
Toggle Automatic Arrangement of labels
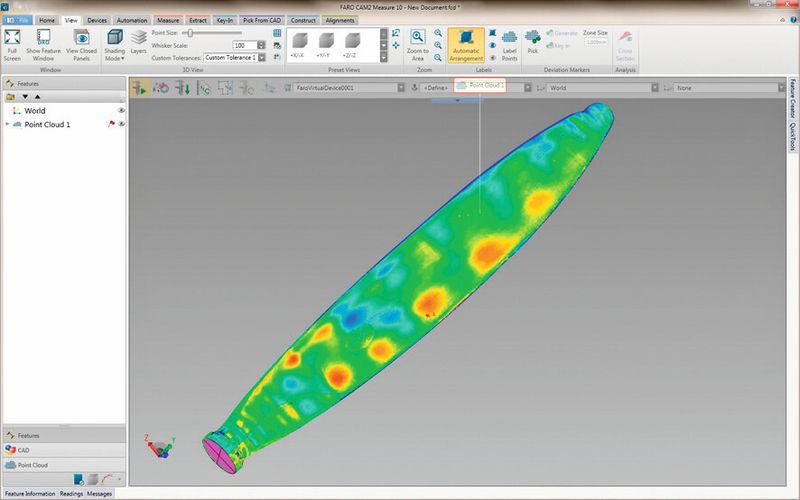[466, 45]
